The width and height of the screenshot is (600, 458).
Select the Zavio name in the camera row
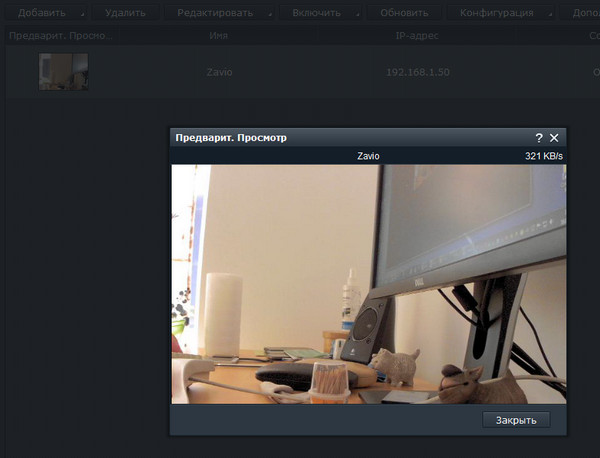pyautogui.click(x=218, y=72)
